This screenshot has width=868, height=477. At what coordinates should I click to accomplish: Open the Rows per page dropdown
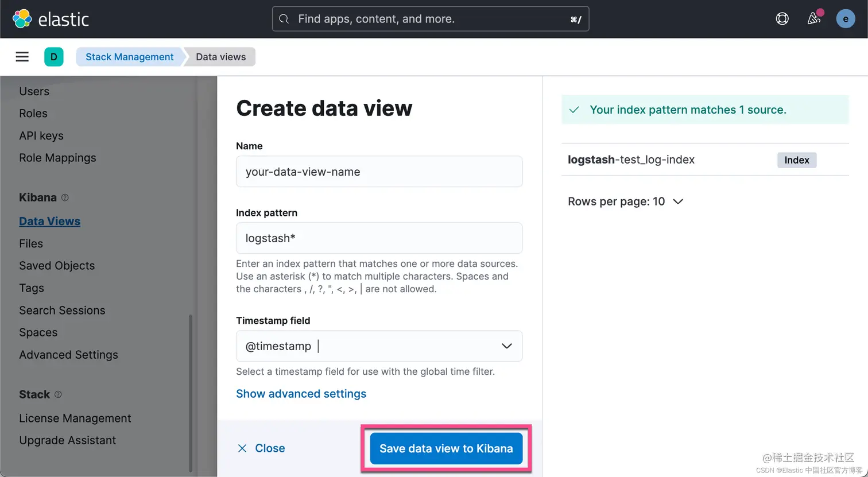tap(626, 201)
